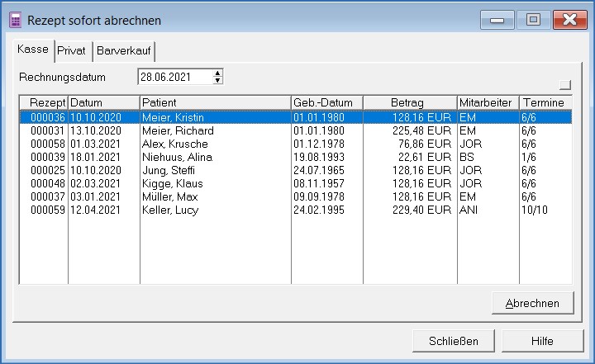
Task: Close the Rezept sofort abrechnen window
Action: 570,20
